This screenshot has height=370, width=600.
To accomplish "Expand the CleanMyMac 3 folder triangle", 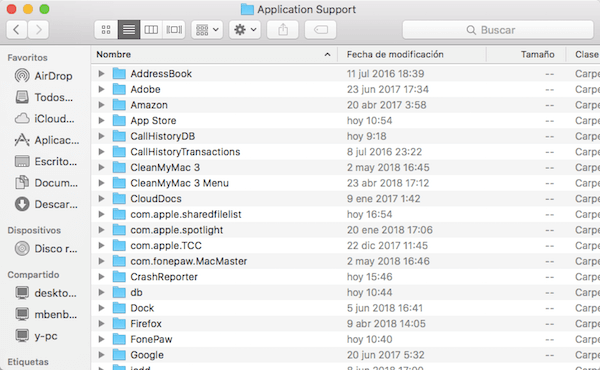I will (101, 167).
